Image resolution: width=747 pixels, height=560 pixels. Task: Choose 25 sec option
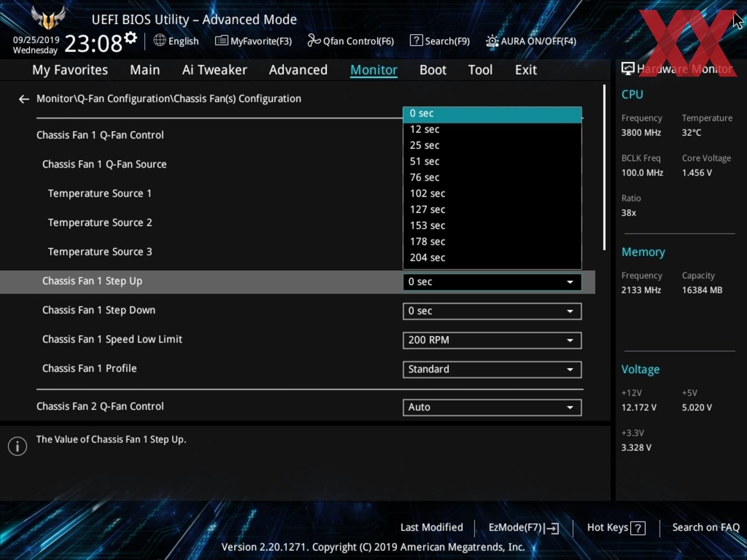point(492,145)
